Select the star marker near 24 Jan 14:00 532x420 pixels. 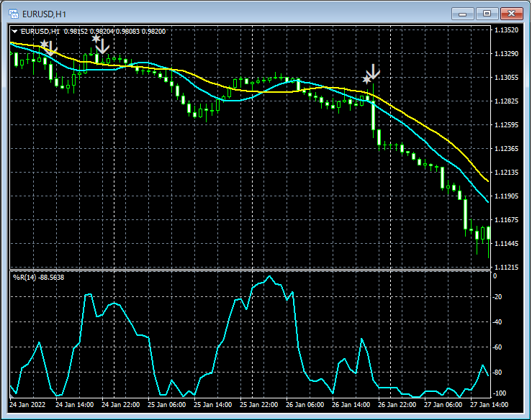click(x=96, y=39)
